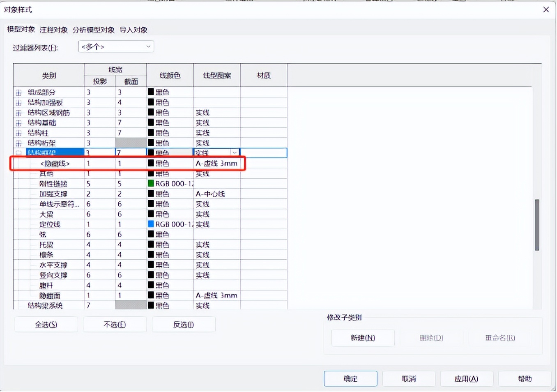The width and height of the screenshot is (557, 392).
Task: Click the line color swatch of <隐藏线>
Action: [x=151, y=163]
